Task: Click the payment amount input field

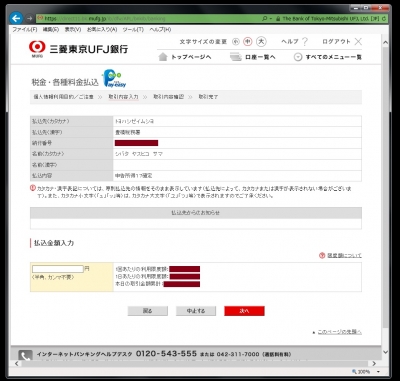Action: 58,269
